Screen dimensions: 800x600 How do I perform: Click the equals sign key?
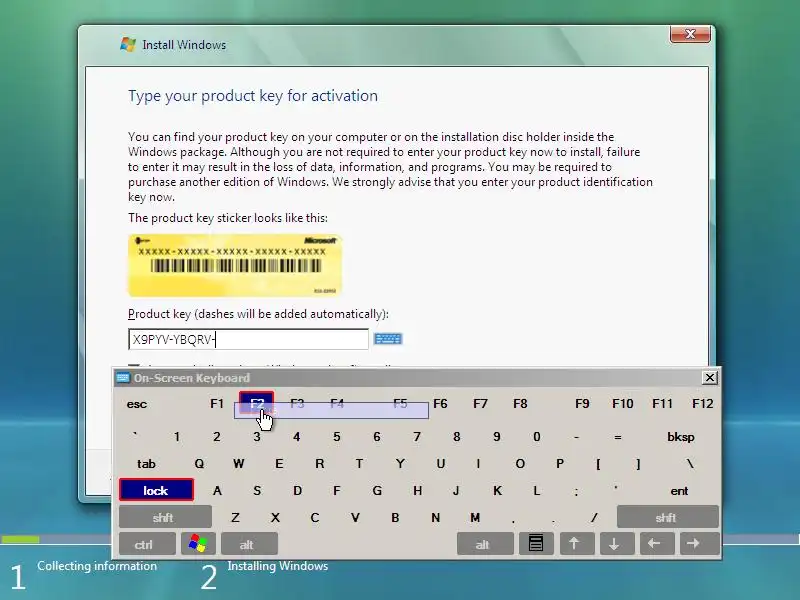(617, 437)
